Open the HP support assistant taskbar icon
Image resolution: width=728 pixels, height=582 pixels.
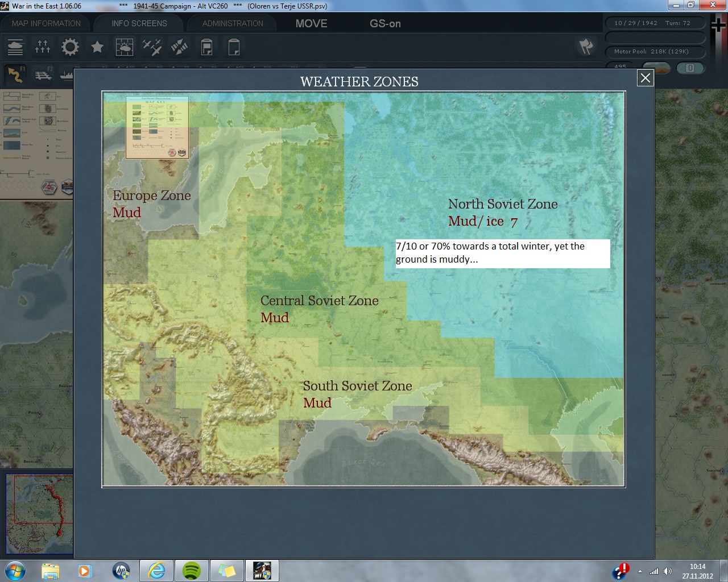121,571
